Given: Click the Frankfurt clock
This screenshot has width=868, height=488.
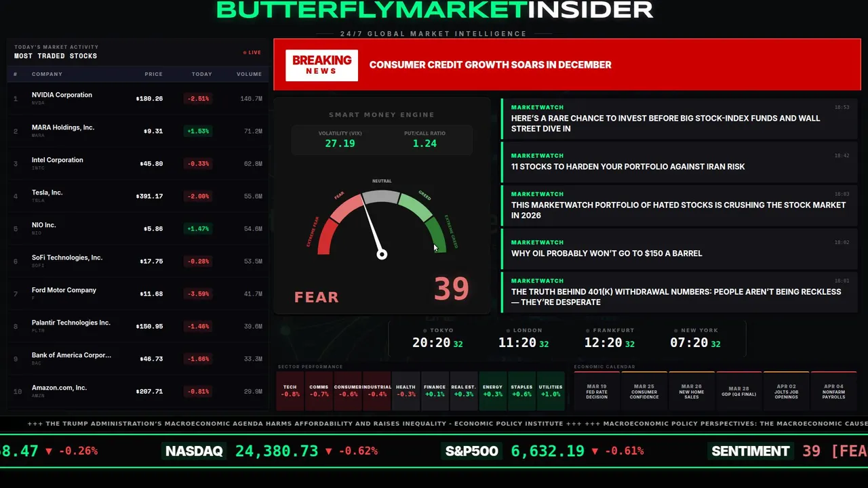Looking at the screenshot, I should (x=609, y=339).
